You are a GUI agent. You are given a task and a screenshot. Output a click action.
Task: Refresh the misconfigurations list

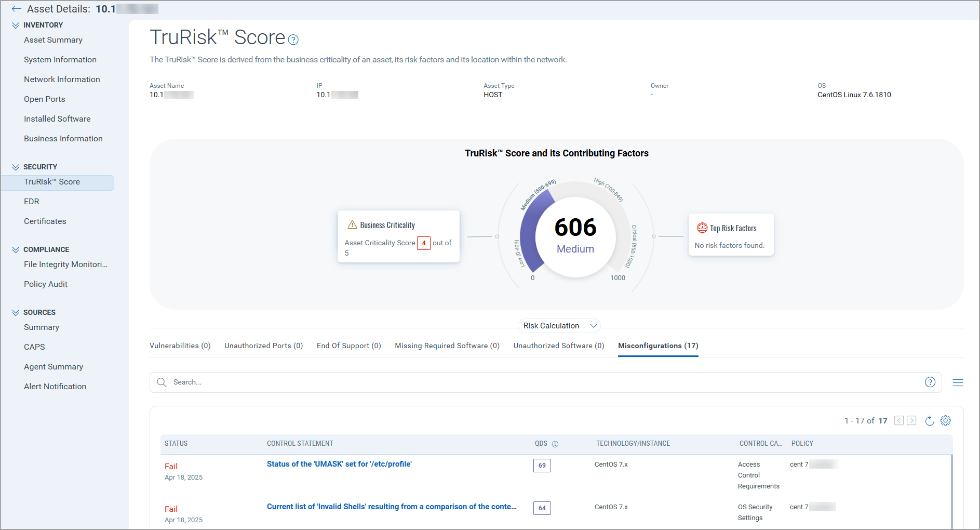(930, 420)
